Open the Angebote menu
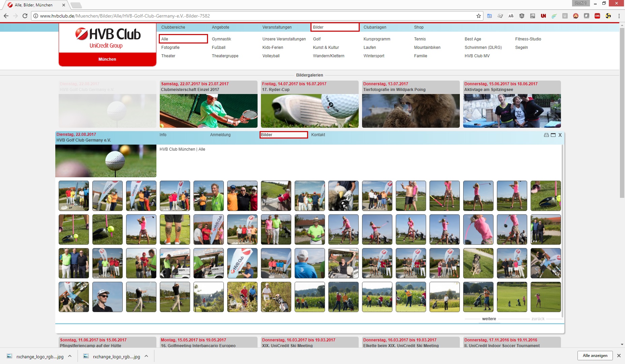This screenshot has width=625, height=364. 220,27
